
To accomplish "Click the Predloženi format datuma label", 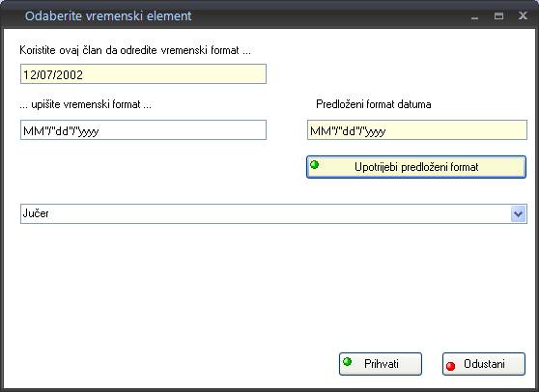I will (x=373, y=104).
